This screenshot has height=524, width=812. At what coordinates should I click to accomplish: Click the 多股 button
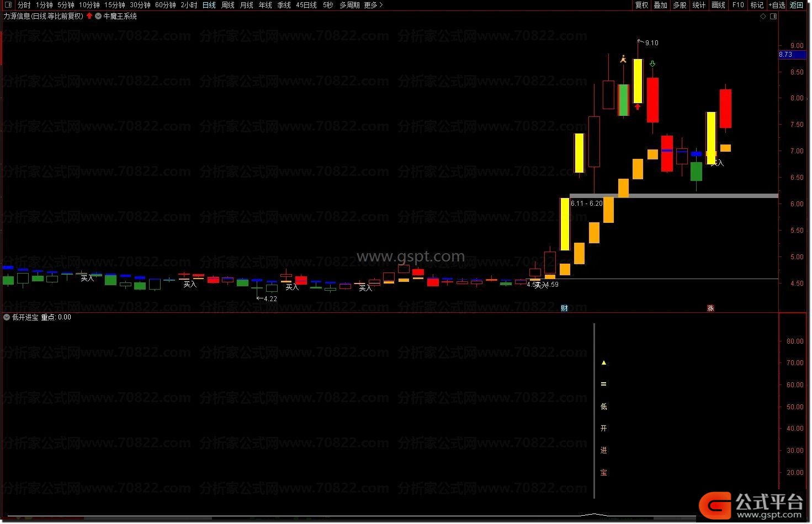[680, 5]
